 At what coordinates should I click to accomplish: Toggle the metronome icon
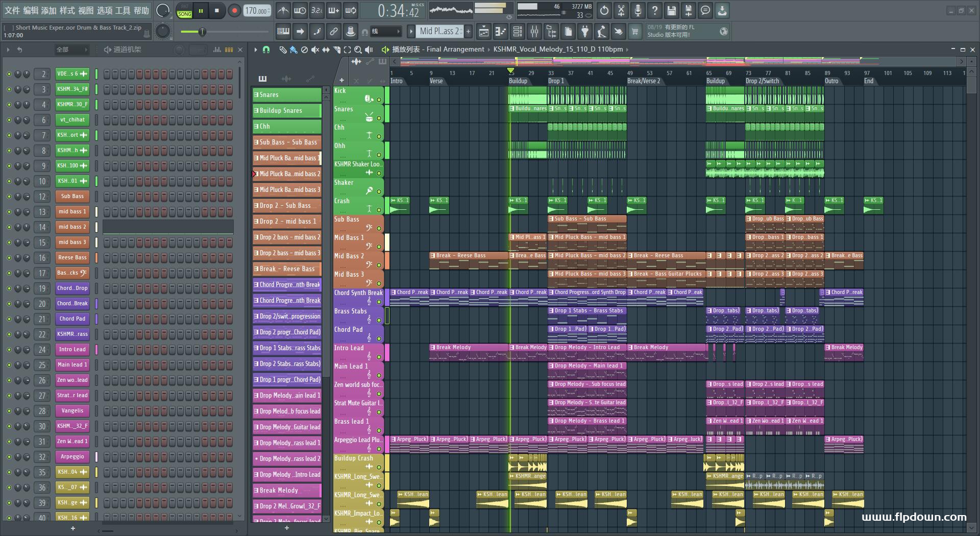coord(283,10)
